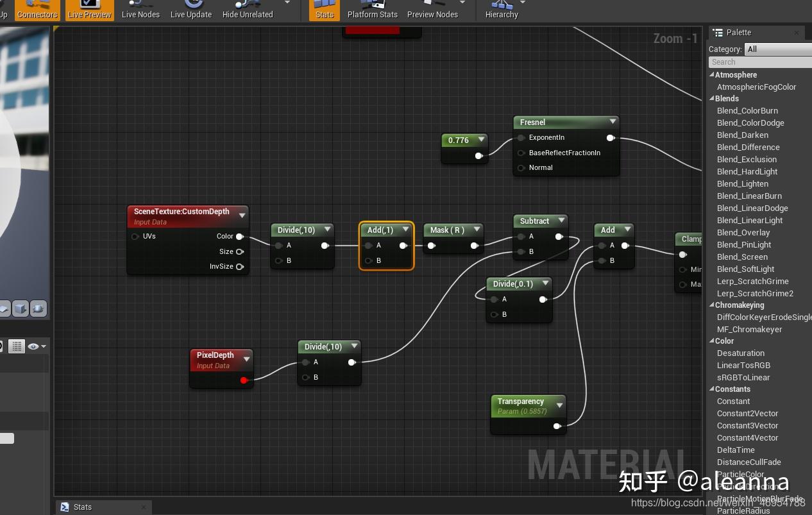Select Blend_Overlay from the Palette

point(743,232)
